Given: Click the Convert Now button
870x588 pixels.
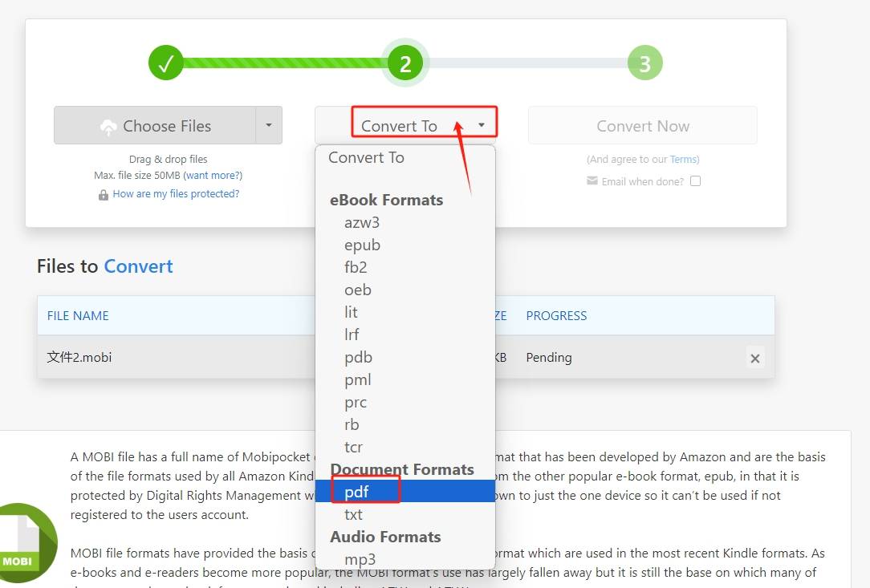Looking at the screenshot, I should coord(642,126).
